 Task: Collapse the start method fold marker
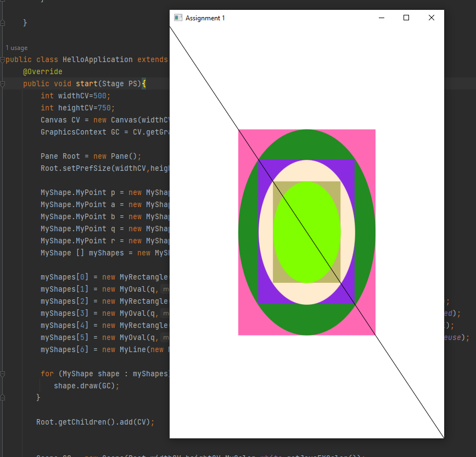point(3,84)
